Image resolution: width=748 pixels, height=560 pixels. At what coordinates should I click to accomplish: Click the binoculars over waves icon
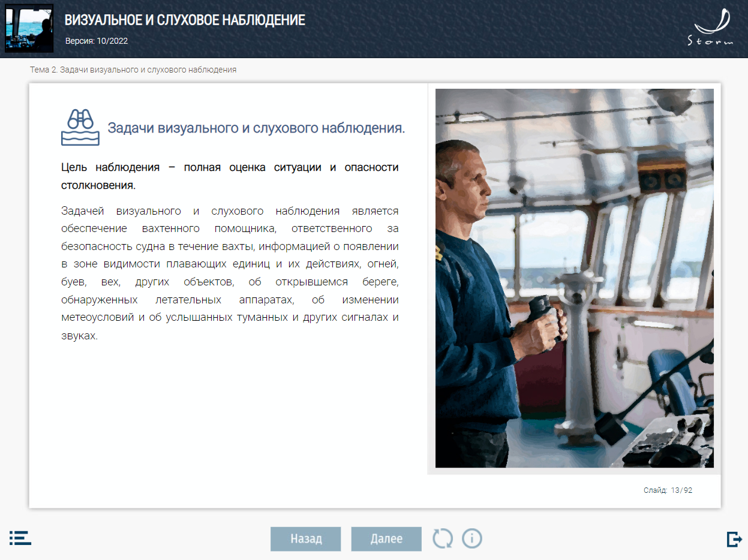[x=80, y=127]
